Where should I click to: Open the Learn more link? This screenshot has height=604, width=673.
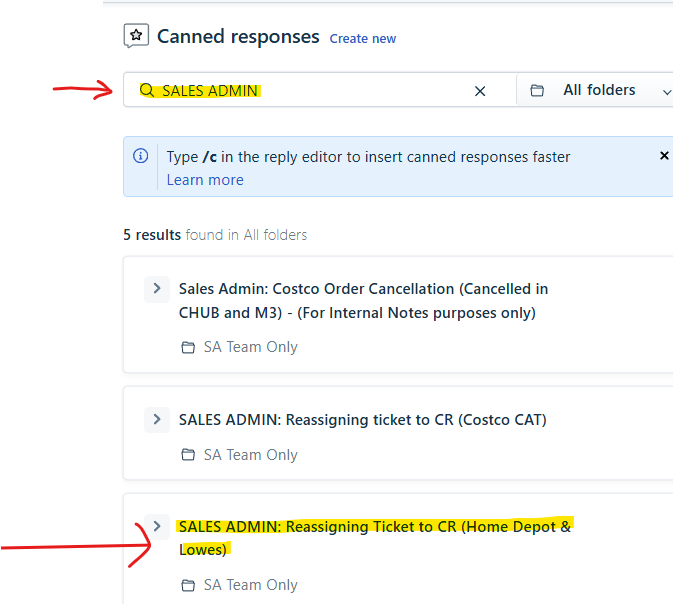205,180
